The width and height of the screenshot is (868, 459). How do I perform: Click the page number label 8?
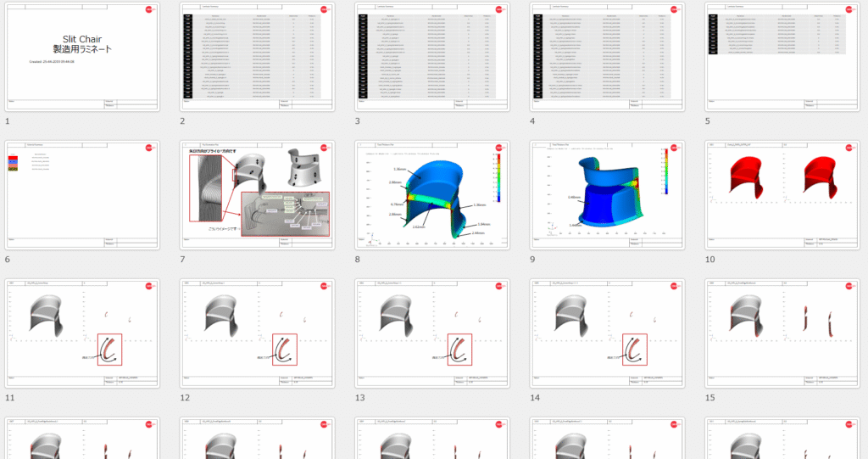pos(358,260)
